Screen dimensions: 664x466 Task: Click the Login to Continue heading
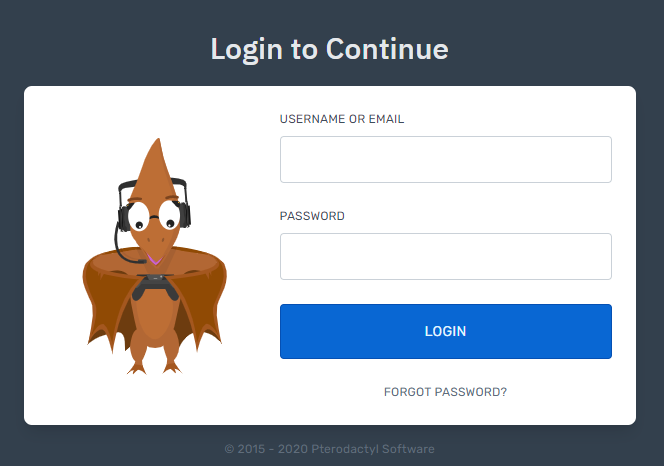coord(329,49)
